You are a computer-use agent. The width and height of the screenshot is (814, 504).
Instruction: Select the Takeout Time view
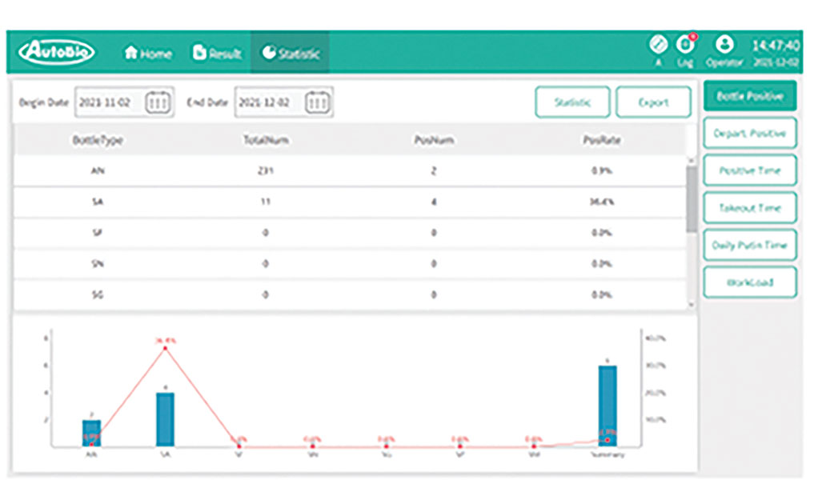pos(750,208)
